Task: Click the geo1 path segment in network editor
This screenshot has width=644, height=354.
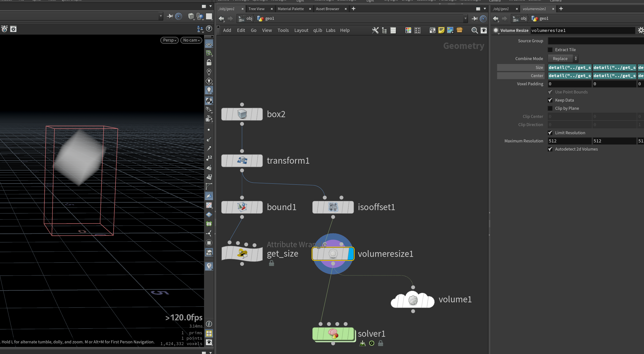Action: 266,19
